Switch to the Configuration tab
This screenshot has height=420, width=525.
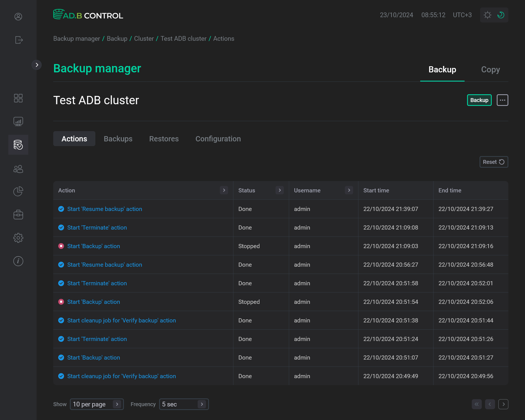click(218, 139)
